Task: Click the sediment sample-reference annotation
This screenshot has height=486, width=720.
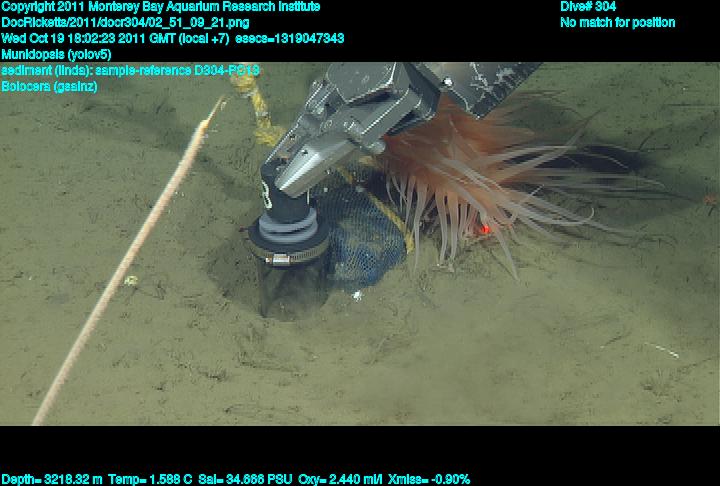Action: coord(130,71)
